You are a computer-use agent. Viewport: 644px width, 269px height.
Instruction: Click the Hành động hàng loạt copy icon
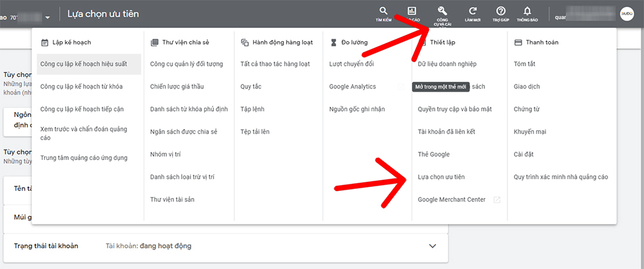point(245,43)
